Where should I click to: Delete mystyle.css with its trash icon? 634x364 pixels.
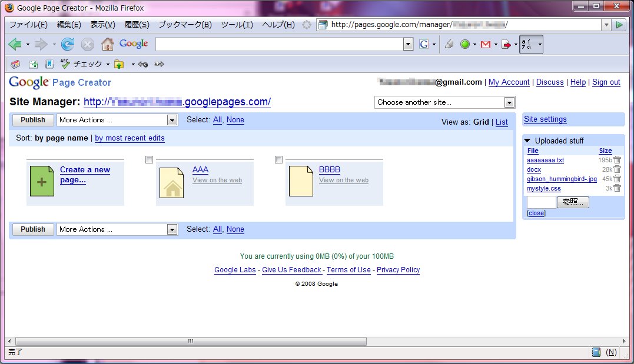[617, 188]
